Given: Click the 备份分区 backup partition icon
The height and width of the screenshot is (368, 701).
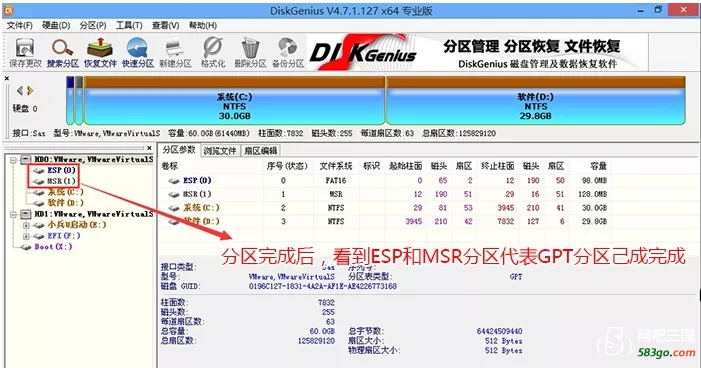Looking at the screenshot, I should (x=288, y=53).
